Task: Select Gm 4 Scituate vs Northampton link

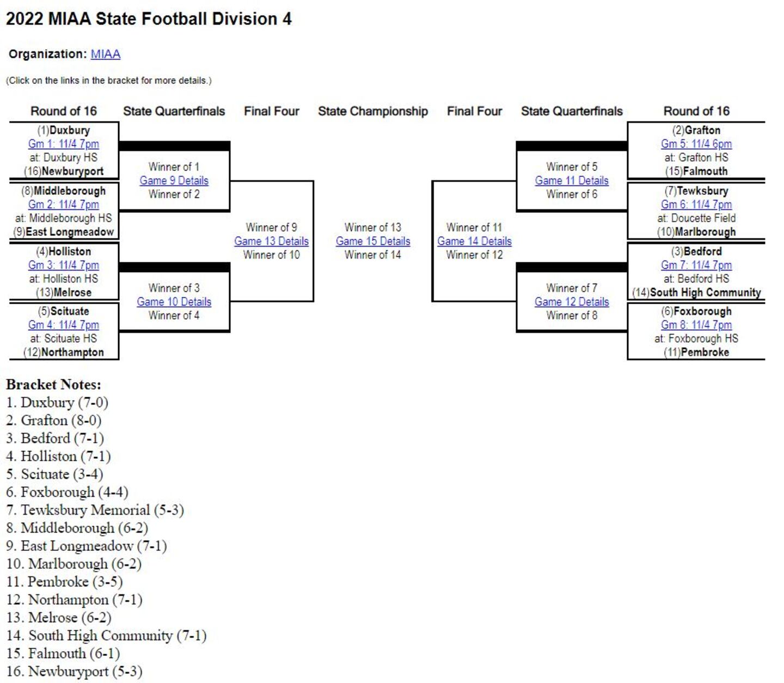Action: tap(64, 325)
